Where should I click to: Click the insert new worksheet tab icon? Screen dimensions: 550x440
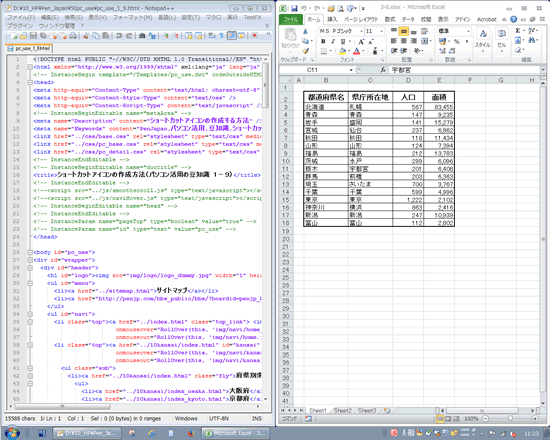point(387,410)
